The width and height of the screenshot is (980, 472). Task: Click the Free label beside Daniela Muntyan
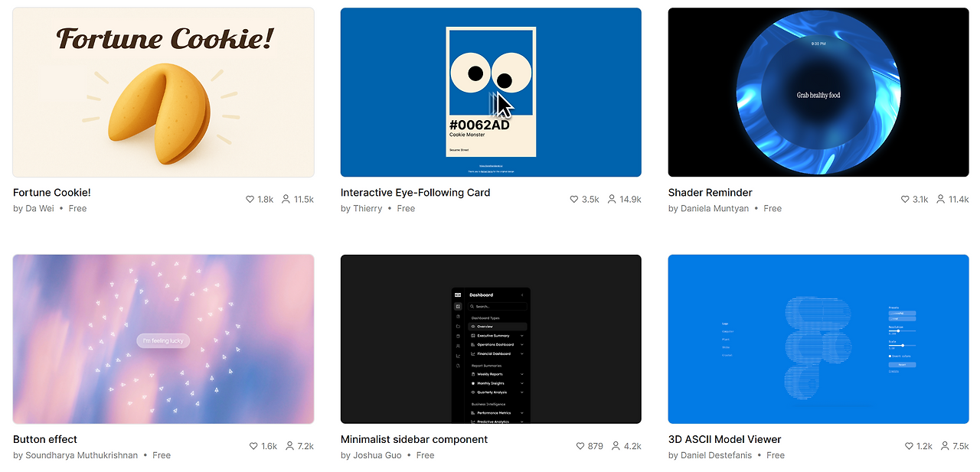[773, 208]
